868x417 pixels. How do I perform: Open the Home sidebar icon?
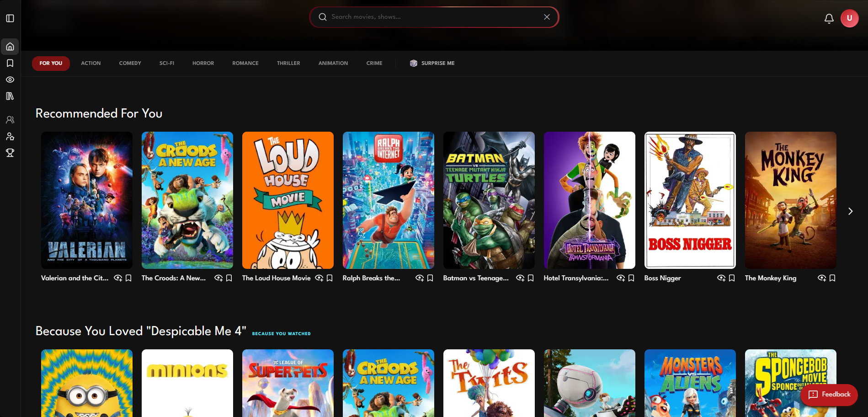(x=10, y=47)
